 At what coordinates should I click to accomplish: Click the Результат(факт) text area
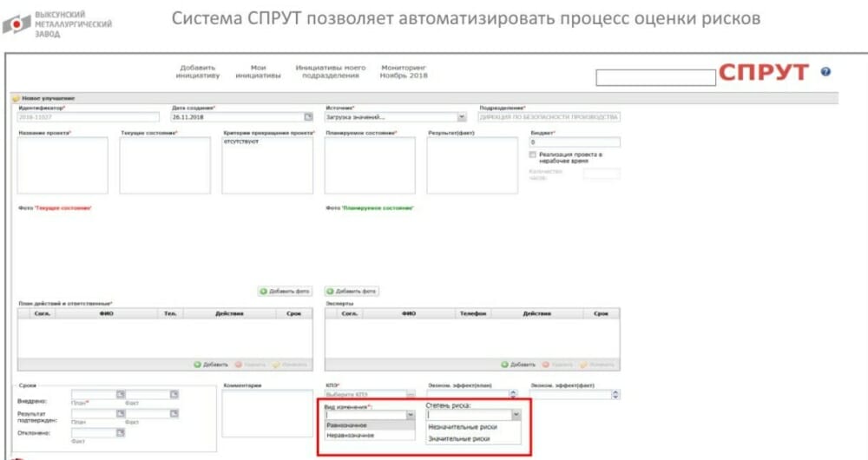(472, 165)
